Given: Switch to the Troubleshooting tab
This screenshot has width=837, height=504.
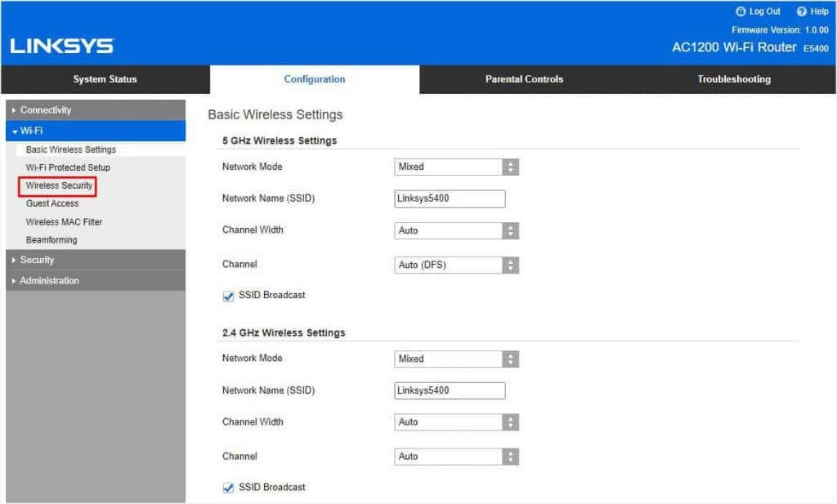Looking at the screenshot, I should 733,79.
